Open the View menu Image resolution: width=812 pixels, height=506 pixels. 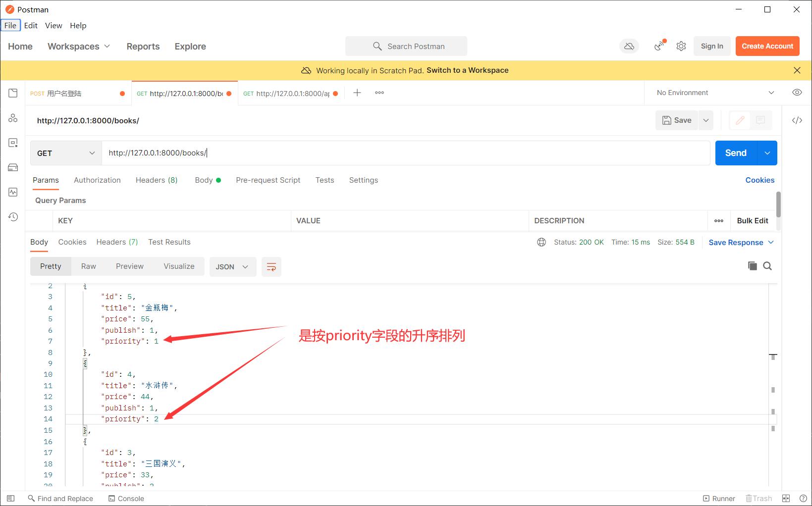(54, 25)
